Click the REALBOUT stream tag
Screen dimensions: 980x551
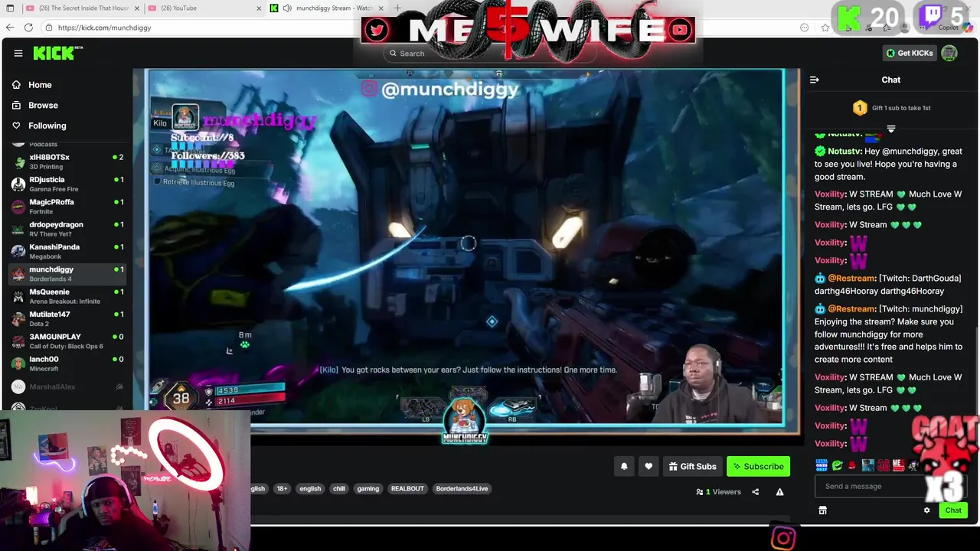pyautogui.click(x=407, y=488)
